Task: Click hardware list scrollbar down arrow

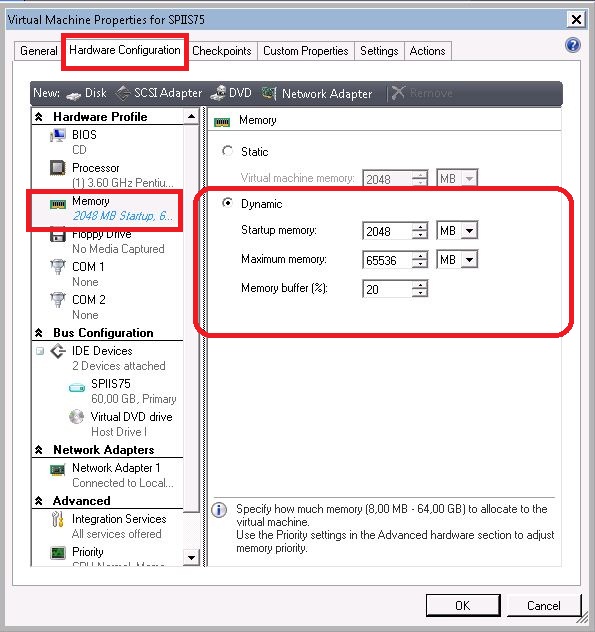Action: pyautogui.click(x=191, y=558)
